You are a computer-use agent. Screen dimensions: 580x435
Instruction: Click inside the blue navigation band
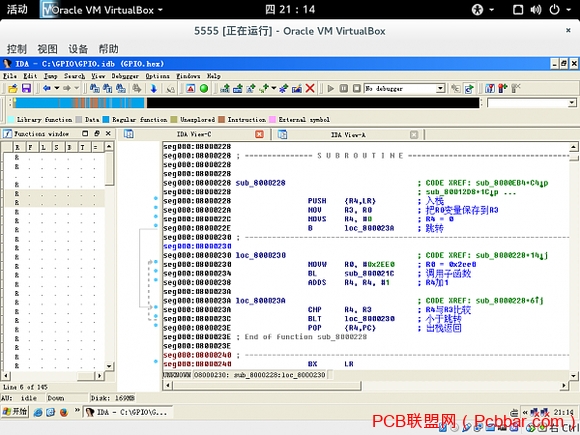78,103
